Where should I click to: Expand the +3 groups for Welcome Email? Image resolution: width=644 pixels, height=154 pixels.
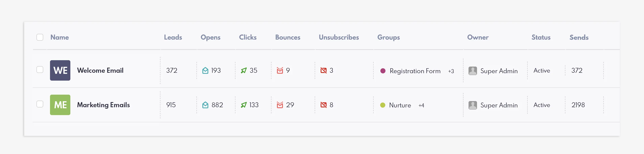tap(451, 71)
